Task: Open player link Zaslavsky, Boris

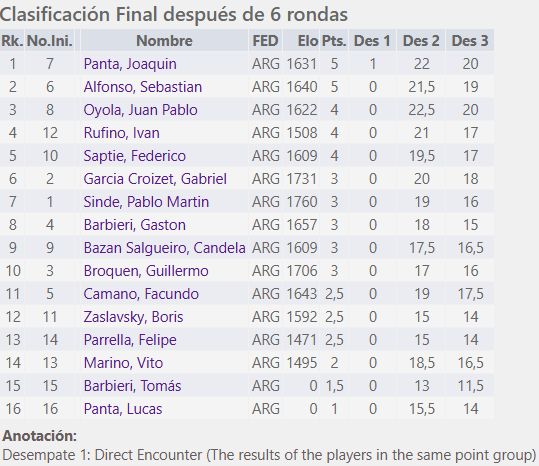Action: (133, 317)
